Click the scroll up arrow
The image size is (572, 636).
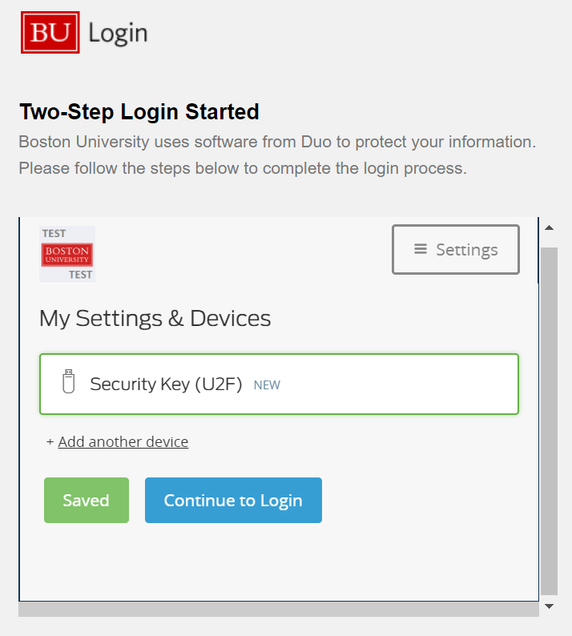point(549,228)
